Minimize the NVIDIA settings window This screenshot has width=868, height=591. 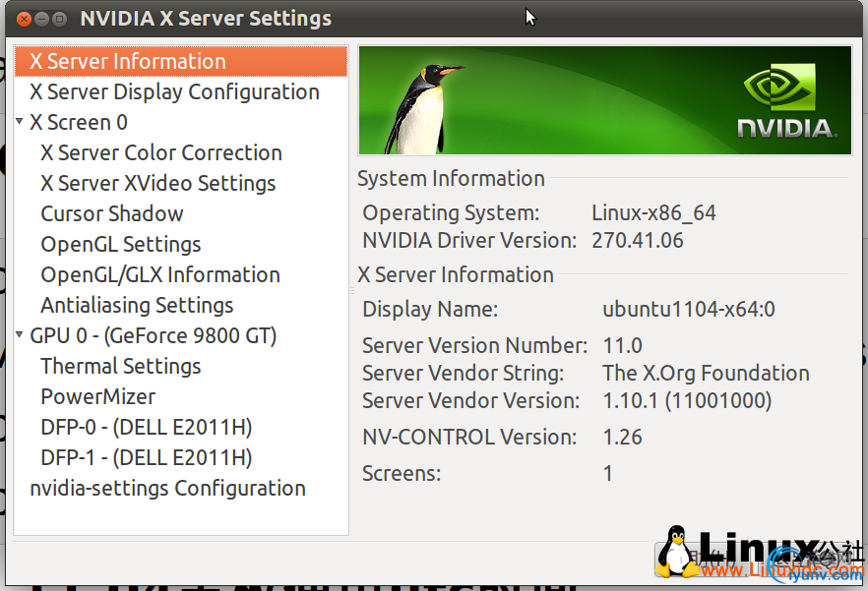click(41, 19)
